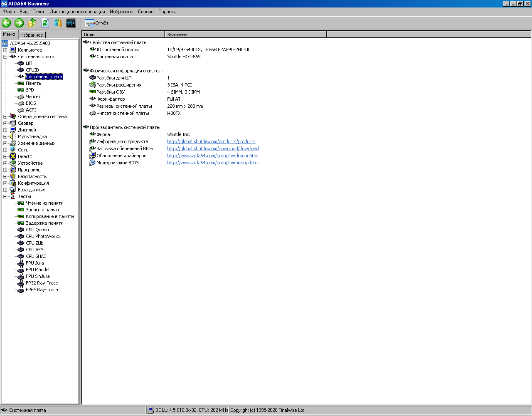The width and height of the screenshot is (532, 416).
Task: Select the CPUID tree item
Action: [32, 70]
